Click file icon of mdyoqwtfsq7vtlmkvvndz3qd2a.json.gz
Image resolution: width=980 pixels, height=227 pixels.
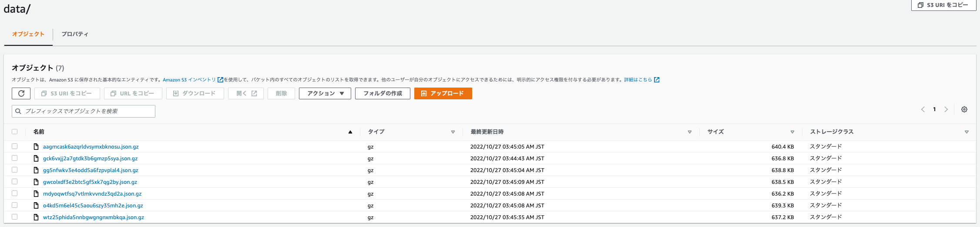pyautogui.click(x=36, y=194)
